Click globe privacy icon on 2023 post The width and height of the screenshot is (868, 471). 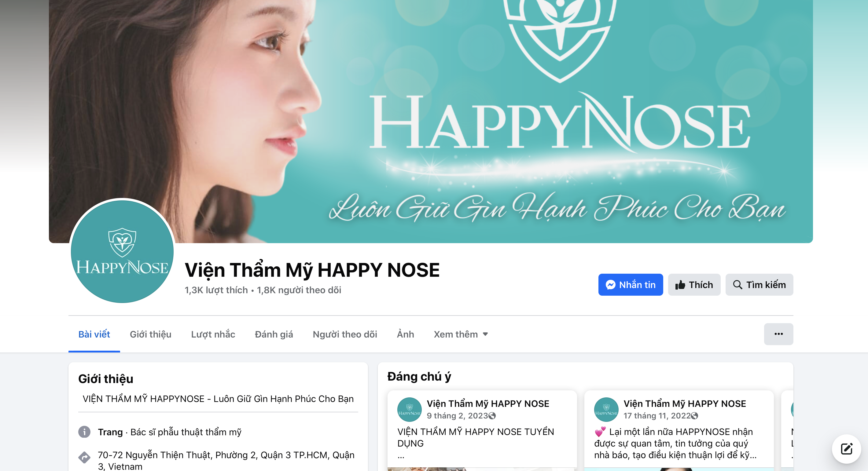(492, 416)
